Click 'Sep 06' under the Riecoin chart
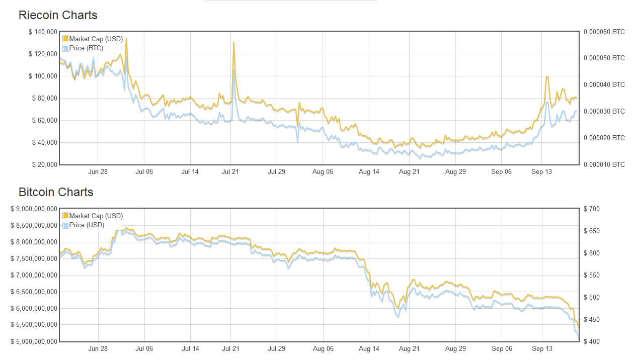The image size is (634, 364). (x=501, y=172)
